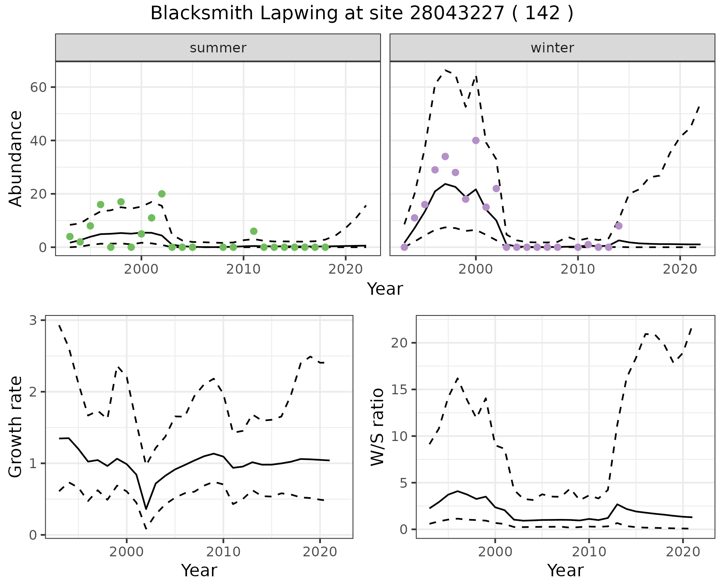The image size is (724, 588).
Task: Click the summer facet header strip
Action: pyautogui.click(x=218, y=48)
